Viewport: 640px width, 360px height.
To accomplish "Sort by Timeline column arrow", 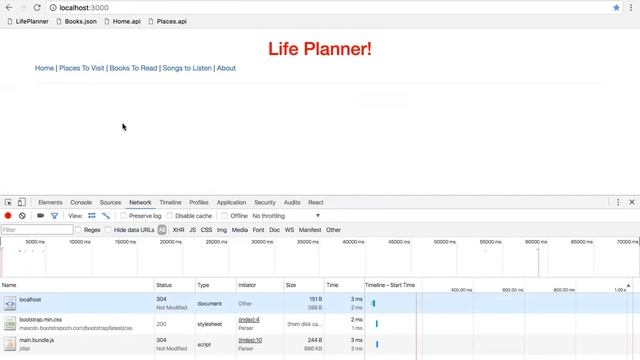I will 629,285.
